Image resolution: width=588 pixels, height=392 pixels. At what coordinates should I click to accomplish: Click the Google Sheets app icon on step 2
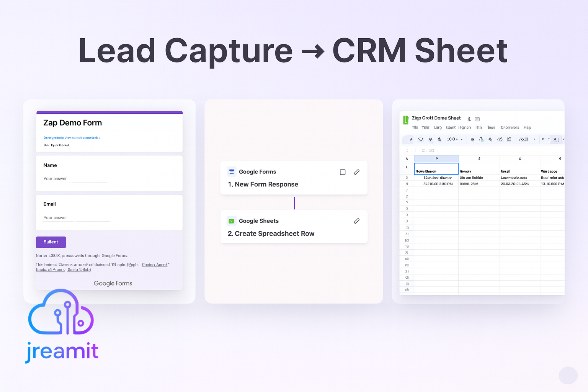coord(231,221)
